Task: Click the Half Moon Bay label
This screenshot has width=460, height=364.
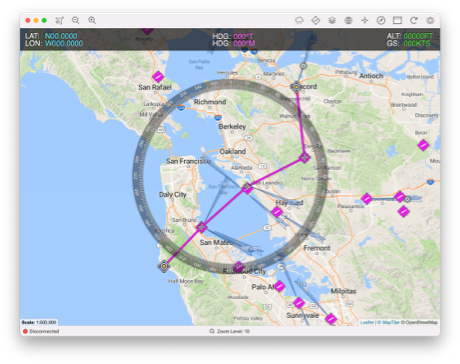Action: click(x=186, y=281)
